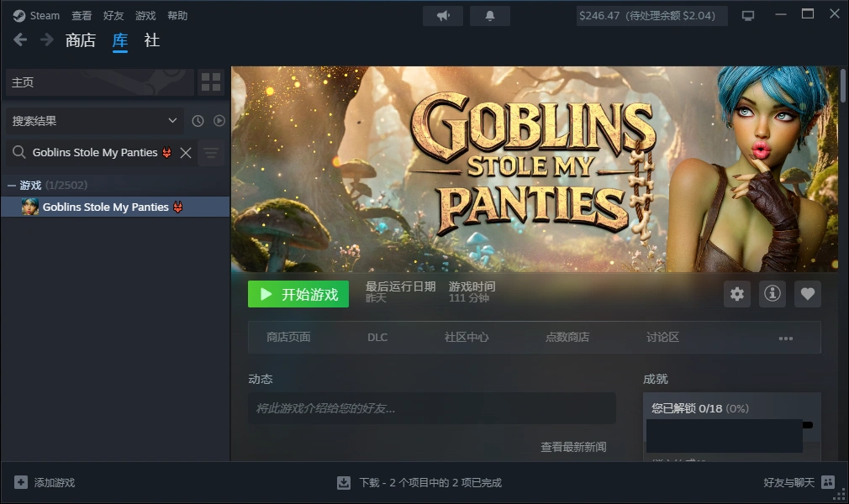Click the 游戏时间 111 分钟 stat
Image resolution: width=849 pixels, height=504 pixels.
click(472, 291)
